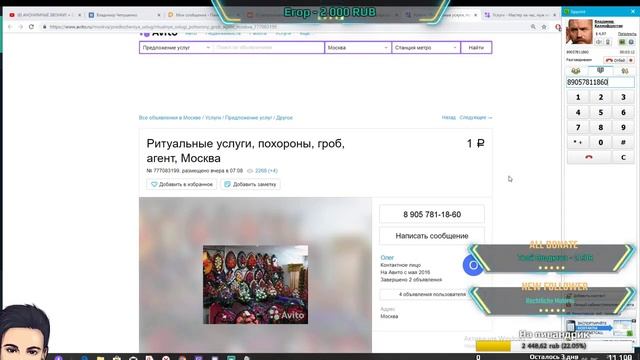Open the contacts tab icon in softphone
This screenshot has height=360, width=640.
(576, 71)
